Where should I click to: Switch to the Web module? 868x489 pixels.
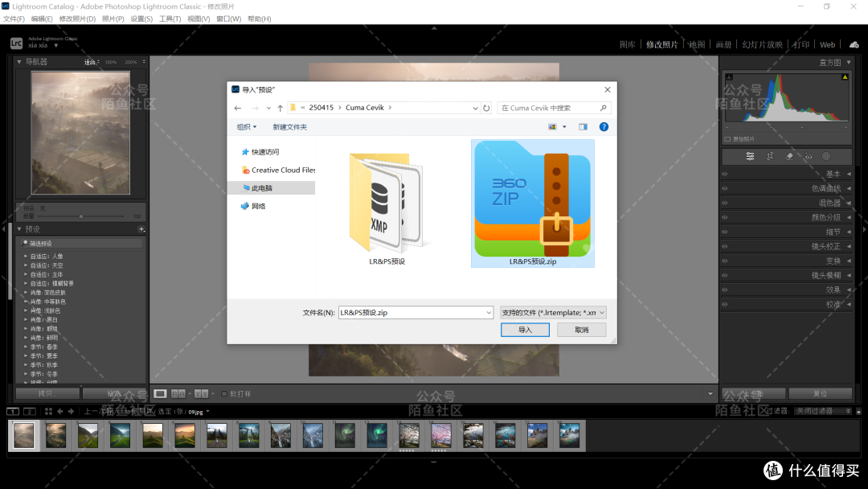point(828,45)
